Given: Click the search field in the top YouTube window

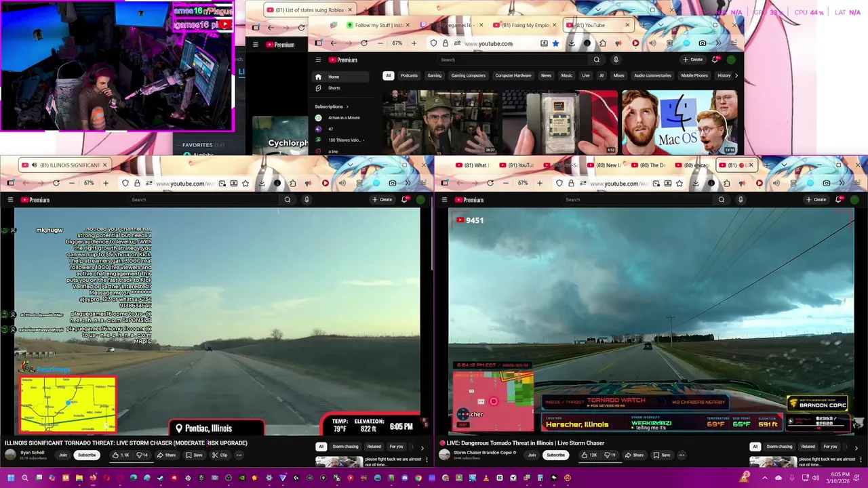Looking at the screenshot, I should [513, 60].
